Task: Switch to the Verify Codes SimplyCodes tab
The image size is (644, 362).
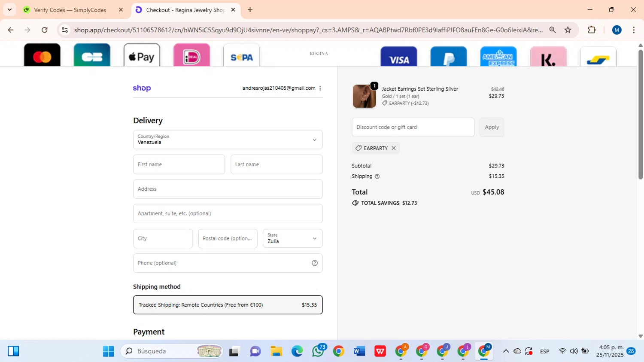Action: click(70, 10)
